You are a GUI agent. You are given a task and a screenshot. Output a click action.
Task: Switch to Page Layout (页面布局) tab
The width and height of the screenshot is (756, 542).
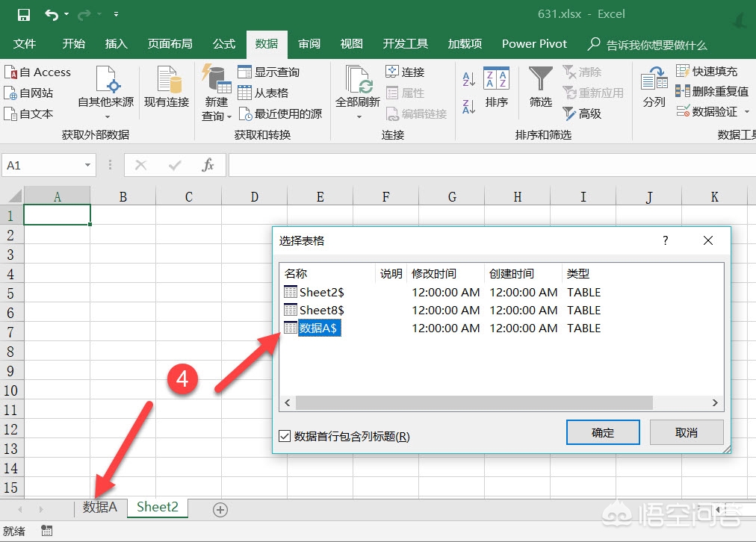pyautogui.click(x=170, y=44)
